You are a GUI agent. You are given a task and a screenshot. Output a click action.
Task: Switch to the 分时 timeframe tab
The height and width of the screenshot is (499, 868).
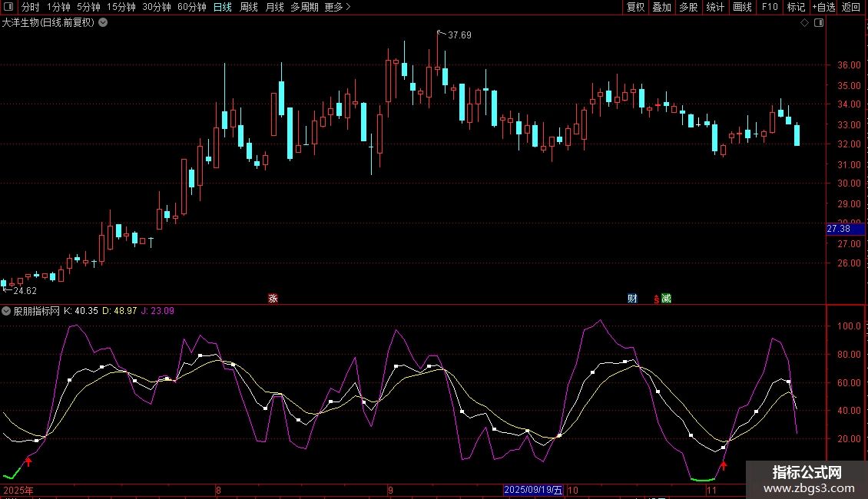click(31, 7)
